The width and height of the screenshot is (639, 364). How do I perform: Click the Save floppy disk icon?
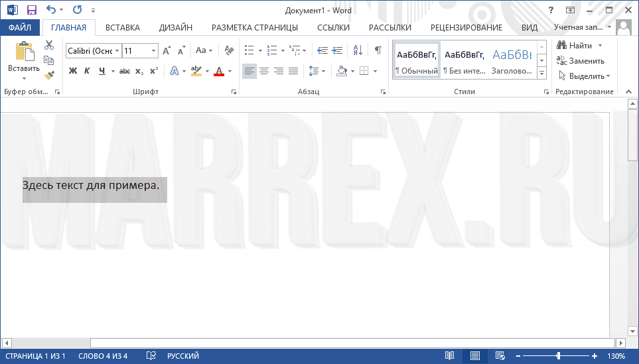click(31, 10)
